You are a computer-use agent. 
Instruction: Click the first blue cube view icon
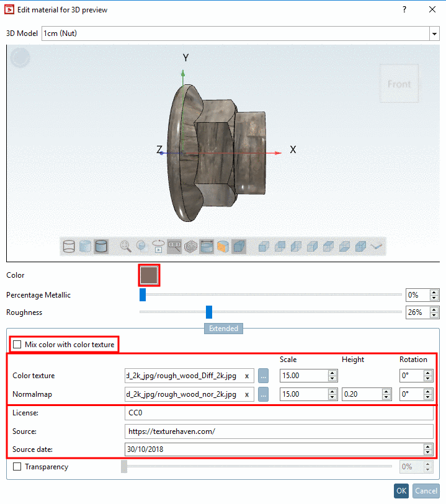click(x=264, y=246)
